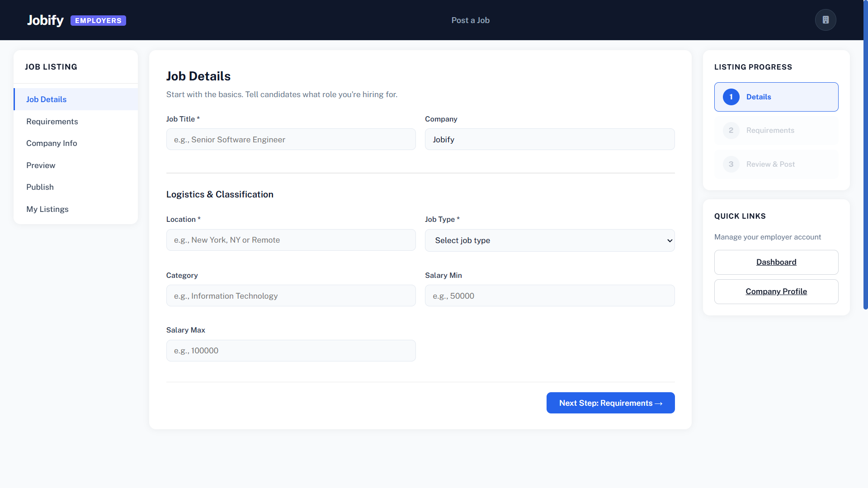Expand the Select job type dropdown

[550, 240]
